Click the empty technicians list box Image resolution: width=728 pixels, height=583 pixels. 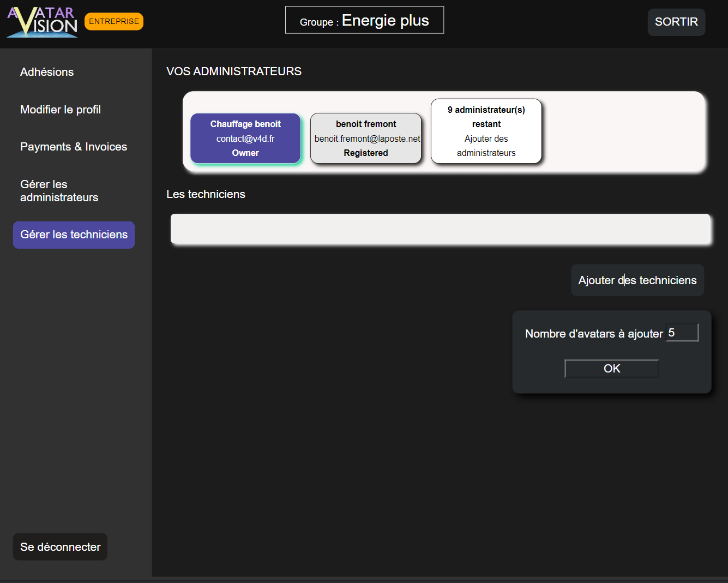click(x=441, y=229)
